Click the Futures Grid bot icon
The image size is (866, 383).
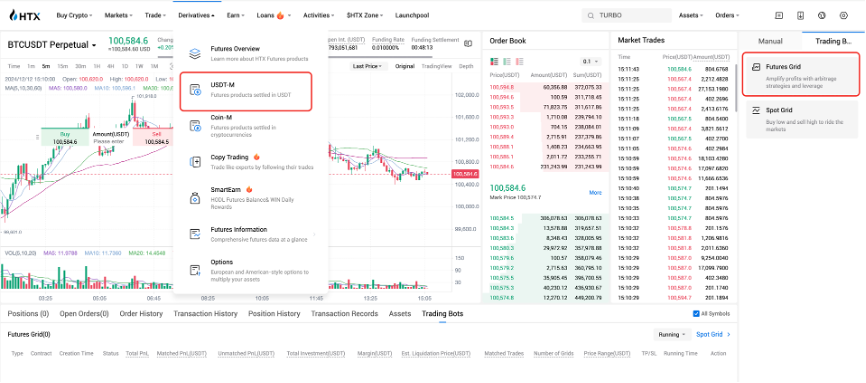[x=756, y=67]
